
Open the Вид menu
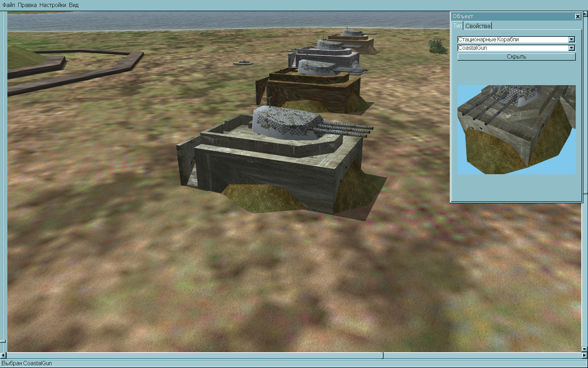(73, 5)
